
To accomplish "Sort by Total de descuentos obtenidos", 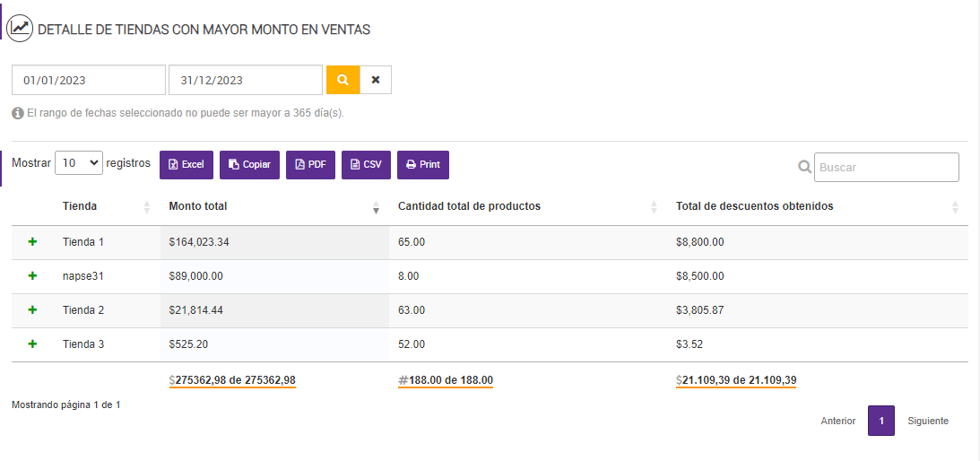I will [x=754, y=206].
